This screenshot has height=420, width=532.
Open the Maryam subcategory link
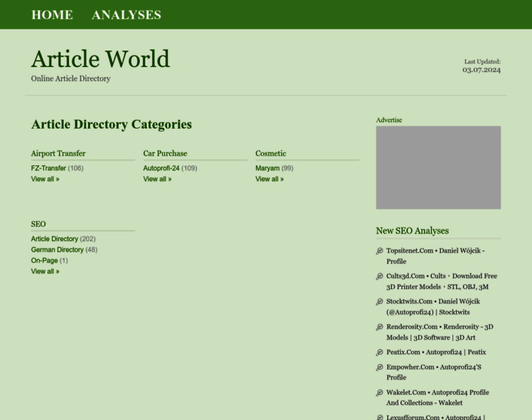267,168
